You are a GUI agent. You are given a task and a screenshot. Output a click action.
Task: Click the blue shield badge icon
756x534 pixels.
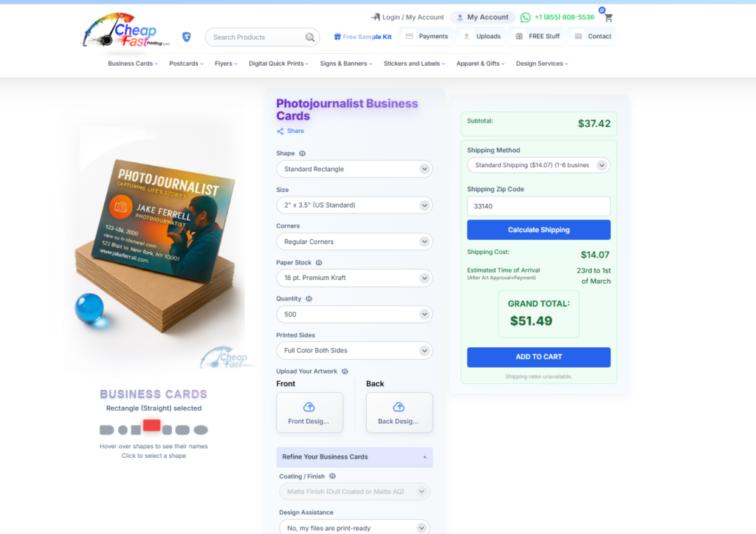187,37
